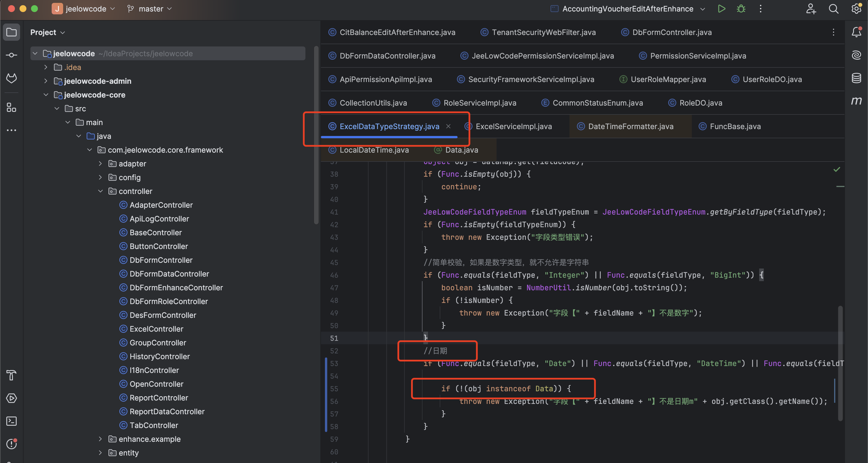
Task: Open the Structure tool window icon
Action: coord(11,107)
